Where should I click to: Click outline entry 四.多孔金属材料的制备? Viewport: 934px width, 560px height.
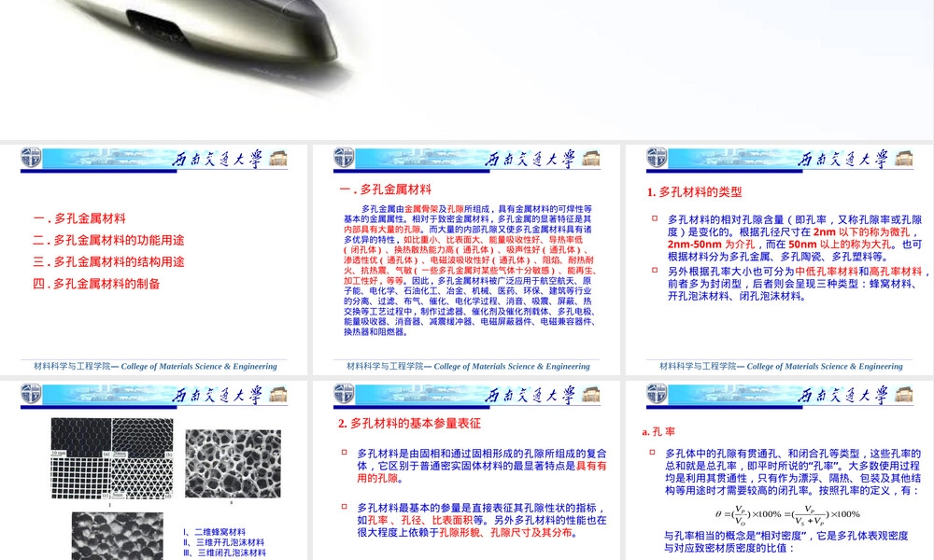[96, 284]
